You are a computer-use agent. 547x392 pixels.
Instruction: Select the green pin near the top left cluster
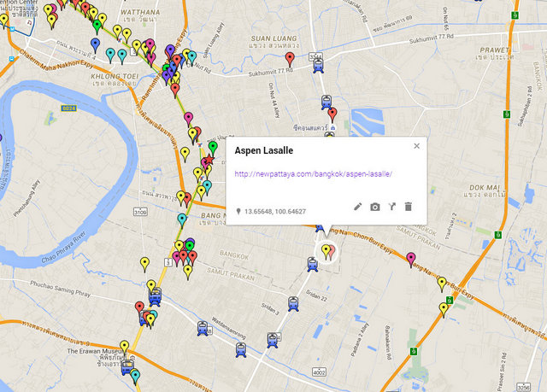[97, 26]
